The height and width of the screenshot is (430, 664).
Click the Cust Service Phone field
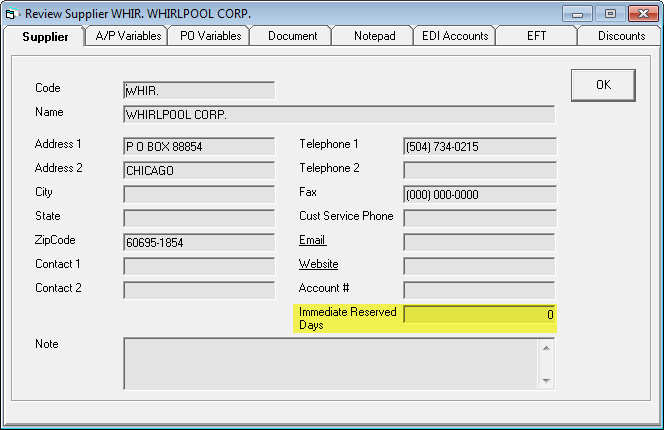coord(480,219)
